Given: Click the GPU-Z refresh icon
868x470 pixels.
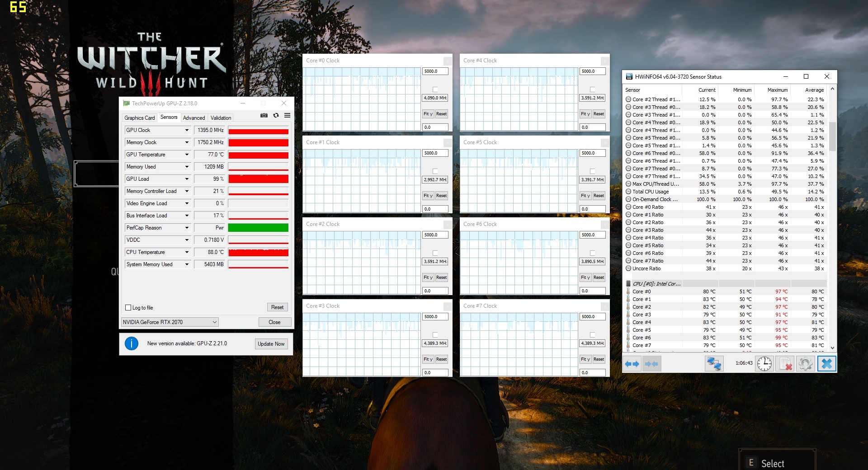Looking at the screenshot, I should click(276, 115).
